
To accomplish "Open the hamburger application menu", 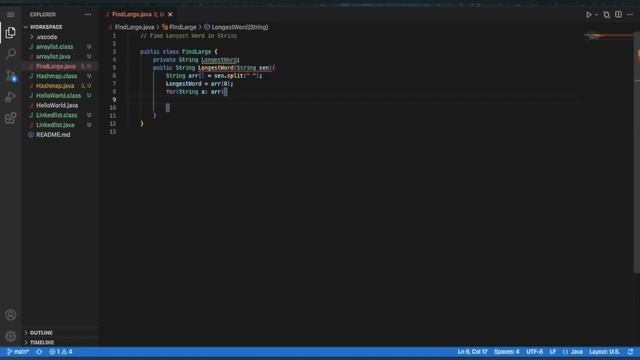I will [11, 15].
